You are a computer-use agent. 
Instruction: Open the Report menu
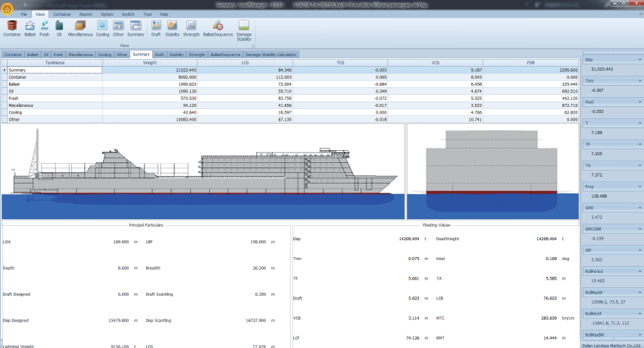tap(86, 14)
